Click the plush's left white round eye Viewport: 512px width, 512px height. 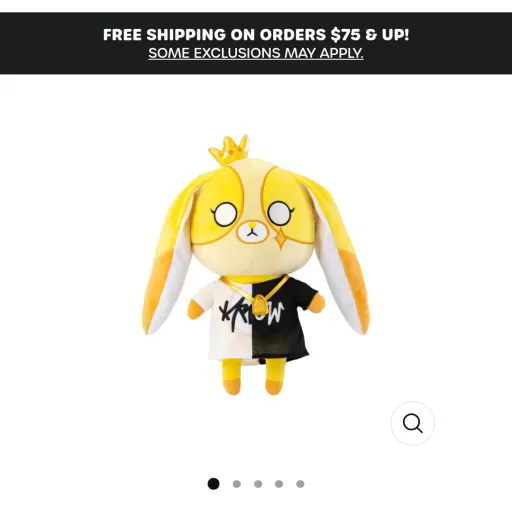click(225, 215)
